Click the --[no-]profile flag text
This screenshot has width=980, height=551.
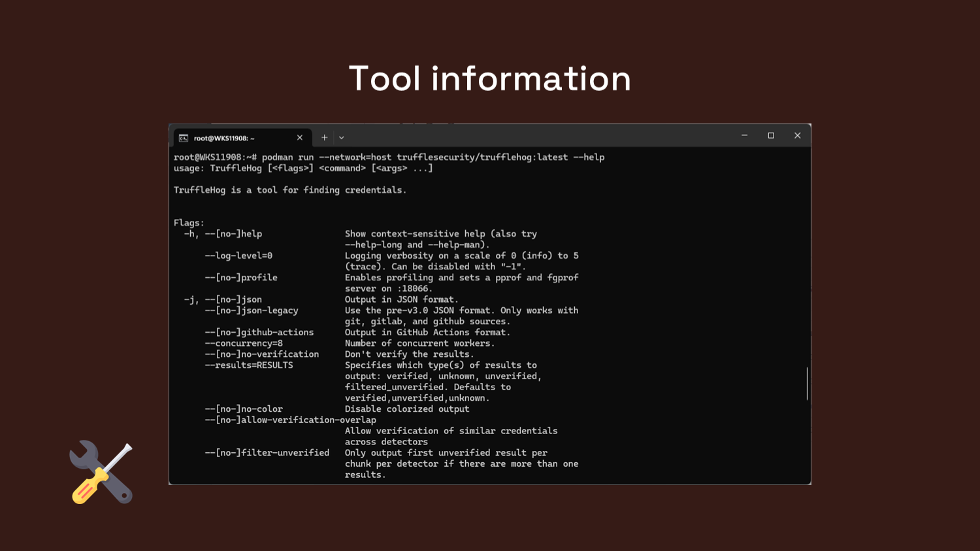pyautogui.click(x=240, y=277)
